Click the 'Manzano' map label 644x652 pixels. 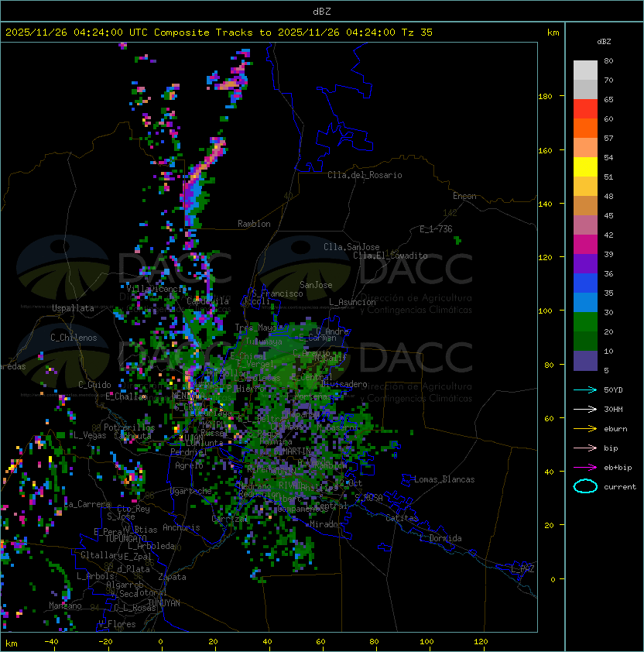pos(65,606)
